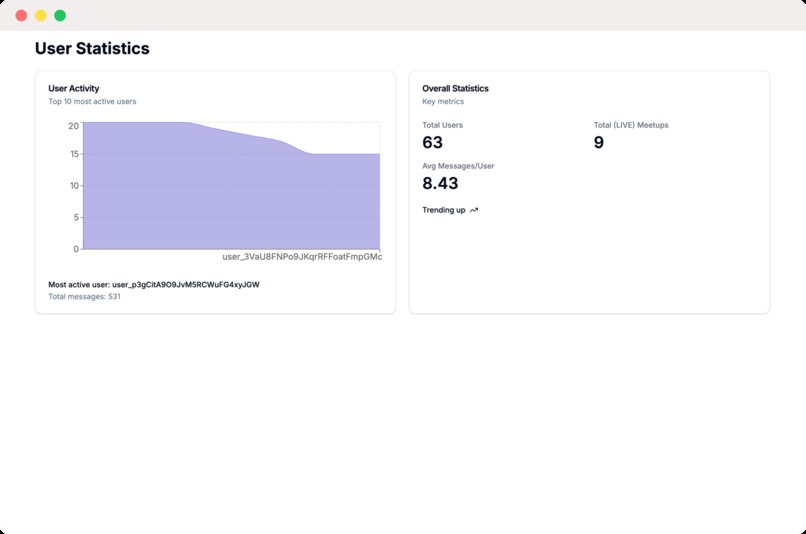Click the x-axis label user_3VaU8FNPo9JKqrRFFoatFmpGMc
806x534 pixels.
tap(302, 256)
